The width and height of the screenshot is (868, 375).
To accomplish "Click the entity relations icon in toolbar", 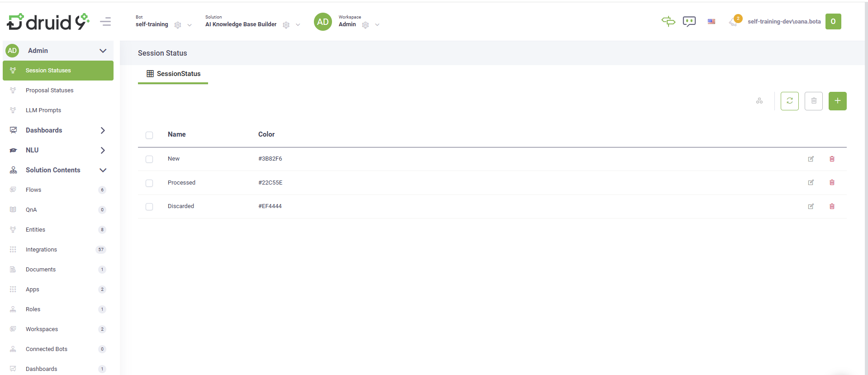I will click(x=759, y=101).
